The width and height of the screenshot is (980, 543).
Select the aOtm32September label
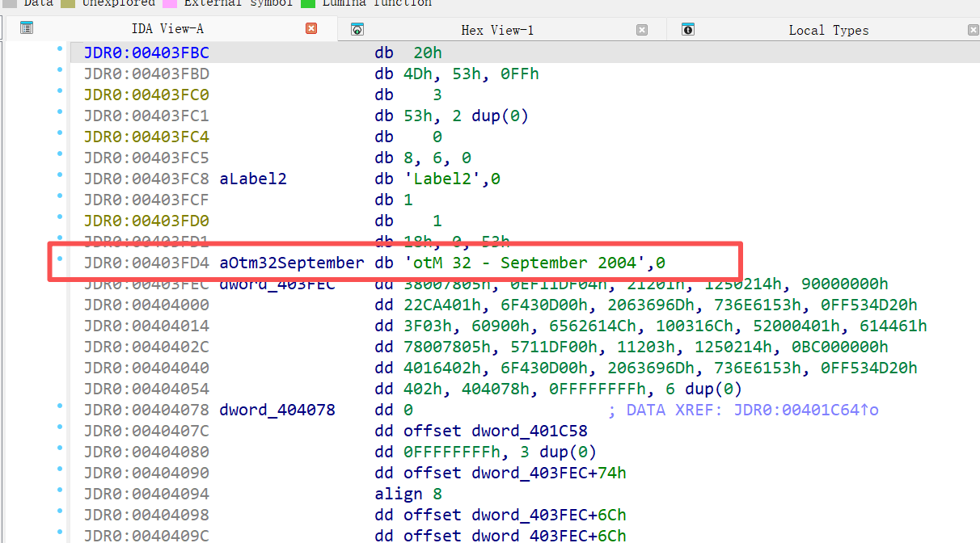(292, 263)
